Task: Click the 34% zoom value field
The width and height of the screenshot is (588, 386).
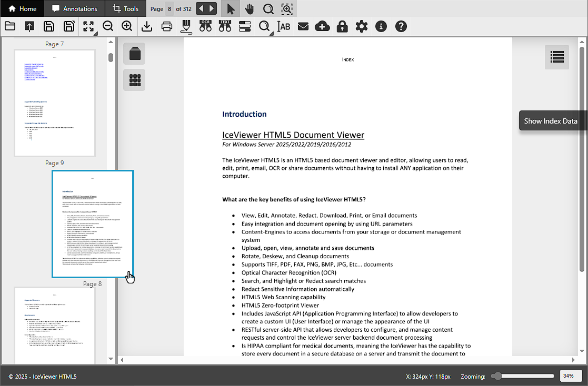Action: click(x=571, y=376)
